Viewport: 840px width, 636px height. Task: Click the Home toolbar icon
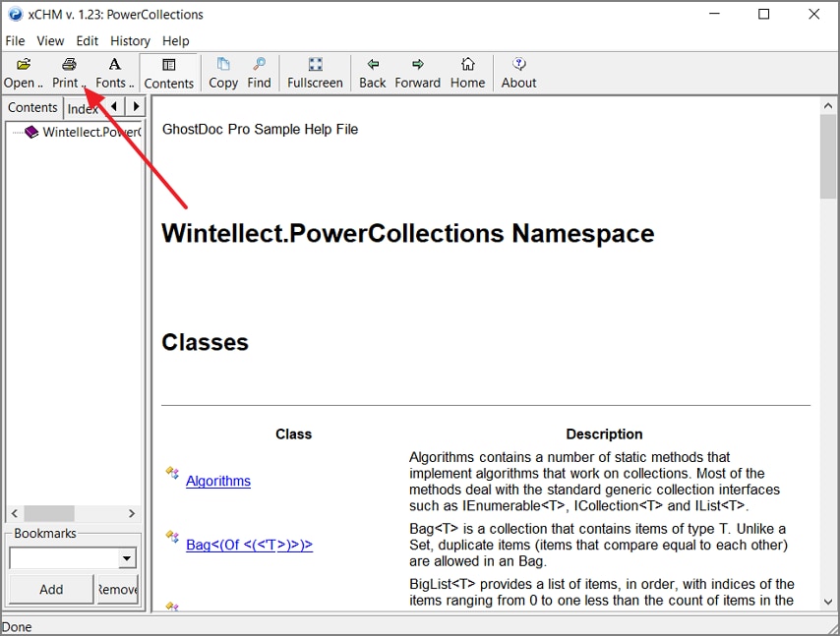coord(467,65)
